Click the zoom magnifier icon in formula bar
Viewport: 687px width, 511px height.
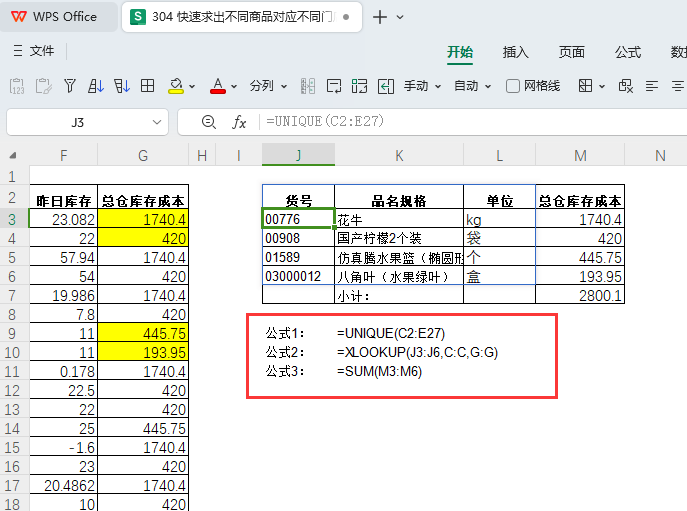click(x=209, y=122)
